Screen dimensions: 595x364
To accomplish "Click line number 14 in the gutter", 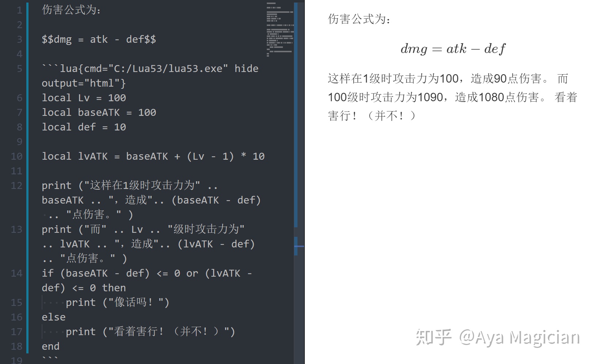I will [x=17, y=273].
